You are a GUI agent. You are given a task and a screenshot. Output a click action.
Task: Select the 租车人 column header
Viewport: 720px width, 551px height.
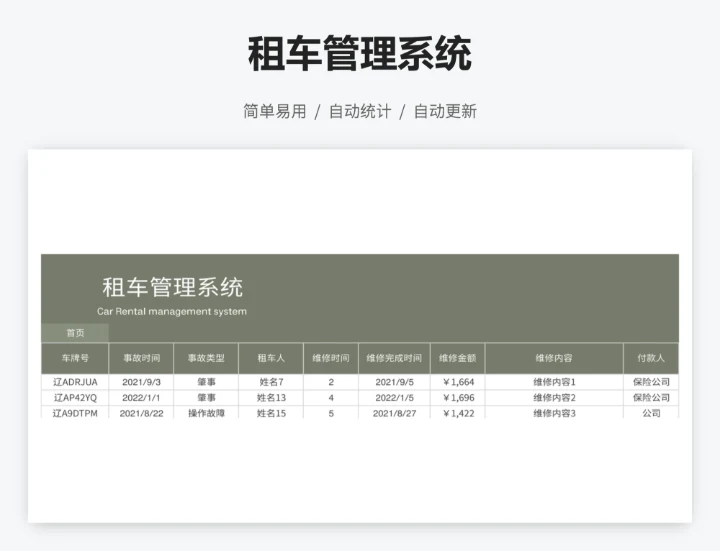[x=271, y=358]
